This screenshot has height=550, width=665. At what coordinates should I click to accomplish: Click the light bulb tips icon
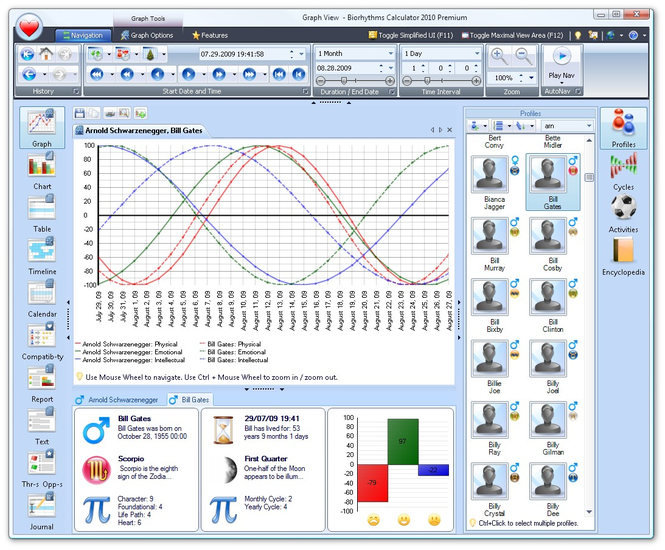pos(578,36)
